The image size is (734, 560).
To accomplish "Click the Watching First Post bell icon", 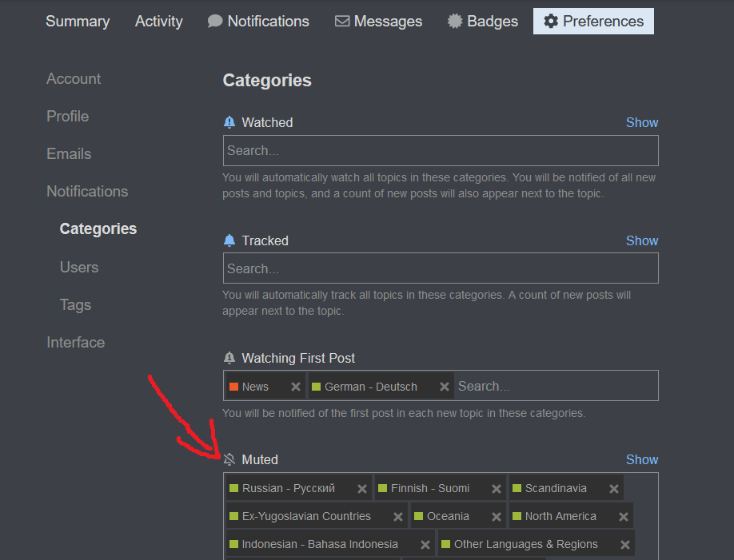I will click(229, 358).
